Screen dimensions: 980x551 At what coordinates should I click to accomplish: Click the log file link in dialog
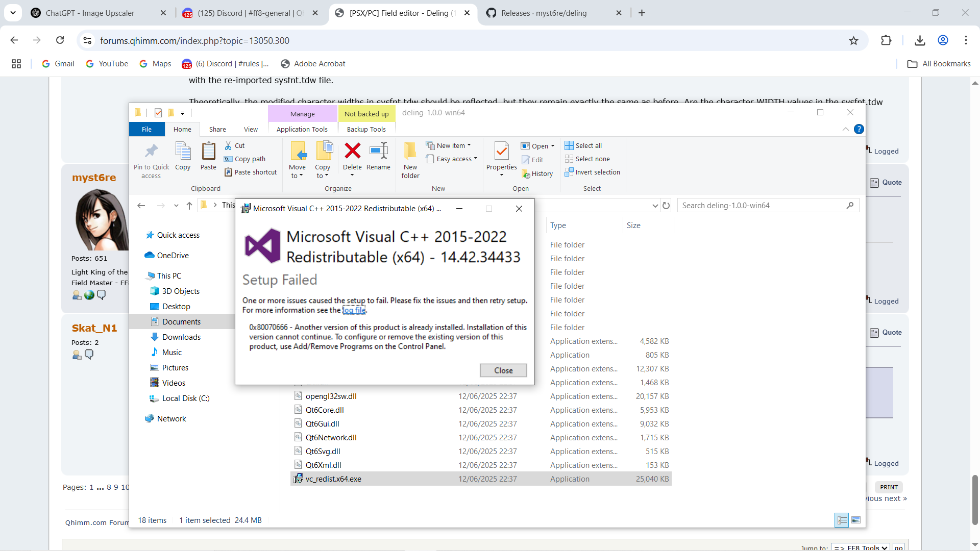[x=354, y=310]
